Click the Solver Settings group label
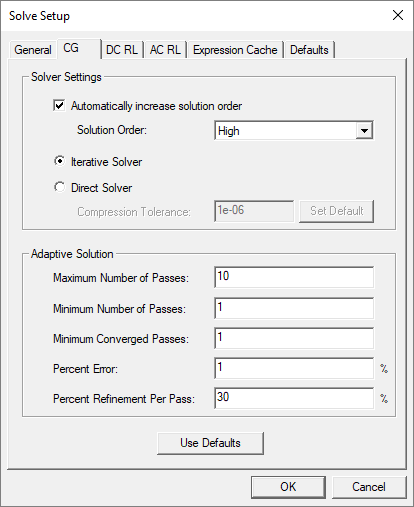This screenshot has width=414, height=507. click(x=66, y=77)
